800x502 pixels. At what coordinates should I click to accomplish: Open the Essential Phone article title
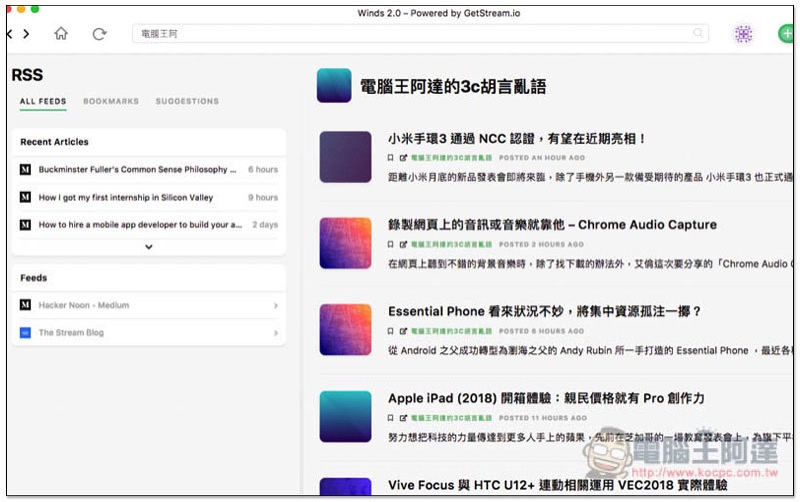(544, 312)
